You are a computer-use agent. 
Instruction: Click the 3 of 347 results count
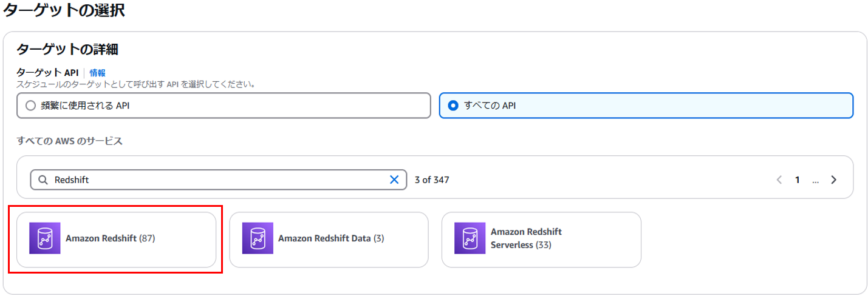pyautogui.click(x=432, y=180)
